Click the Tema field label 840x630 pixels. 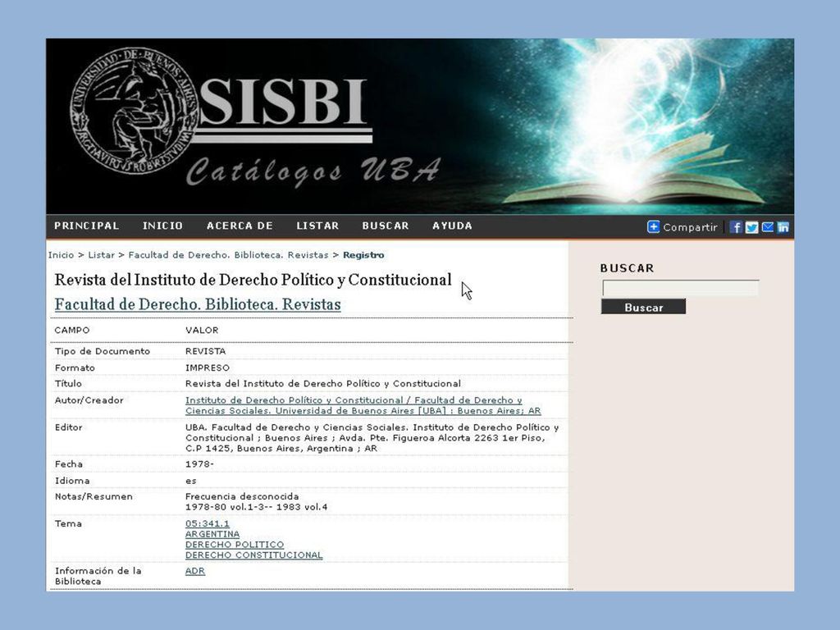coord(68,523)
